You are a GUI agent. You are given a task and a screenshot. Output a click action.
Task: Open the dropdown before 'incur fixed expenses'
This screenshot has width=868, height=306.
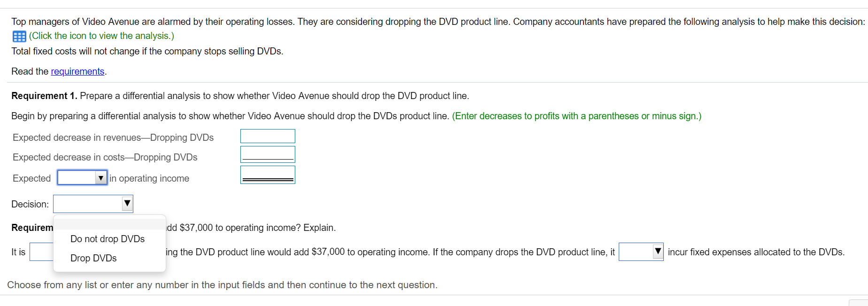tap(640, 252)
